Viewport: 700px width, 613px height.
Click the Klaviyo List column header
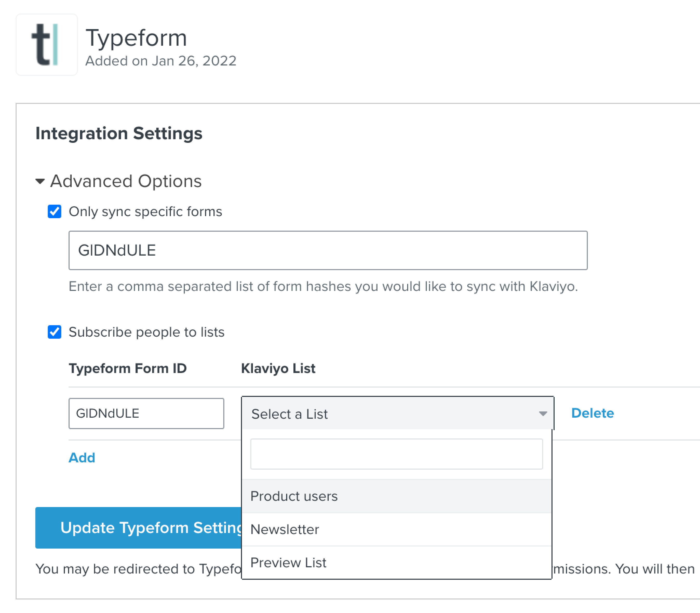pyautogui.click(x=278, y=368)
